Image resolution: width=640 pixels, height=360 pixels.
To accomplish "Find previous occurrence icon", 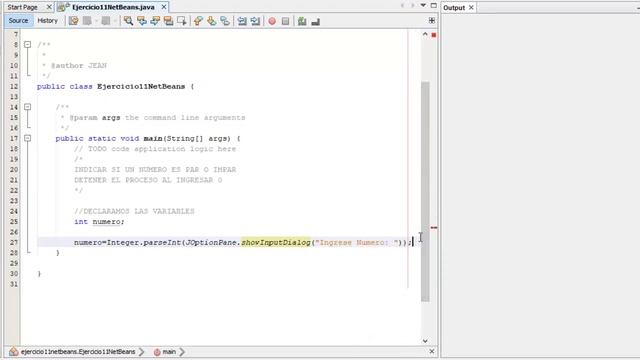I will coord(142,21).
